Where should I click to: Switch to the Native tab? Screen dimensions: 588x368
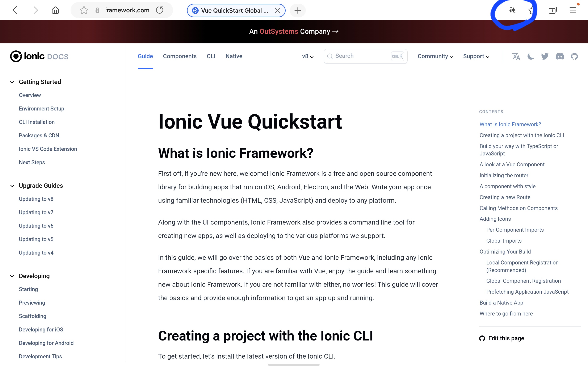click(234, 56)
